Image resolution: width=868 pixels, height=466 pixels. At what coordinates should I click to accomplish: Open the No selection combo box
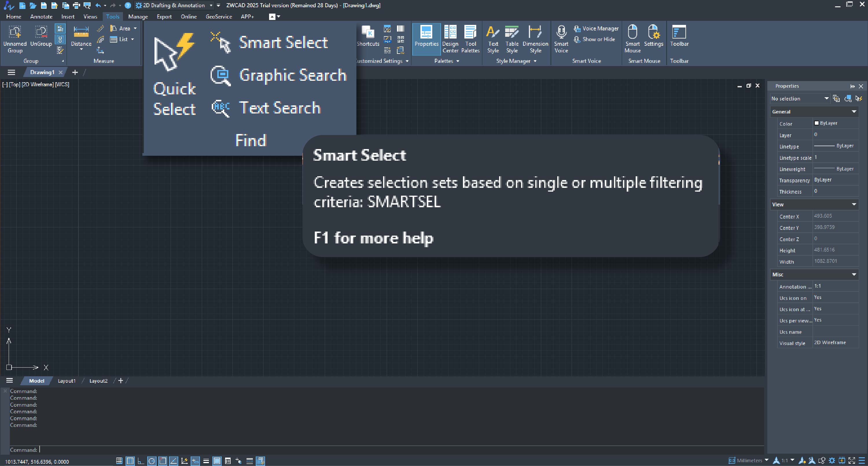[x=800, y=98]
